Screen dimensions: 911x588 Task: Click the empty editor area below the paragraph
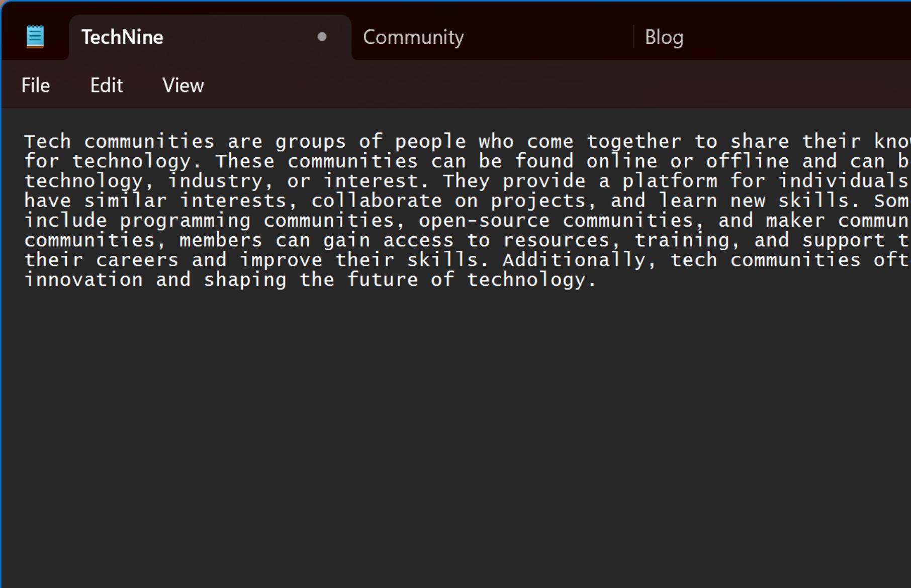click(452, 427)
